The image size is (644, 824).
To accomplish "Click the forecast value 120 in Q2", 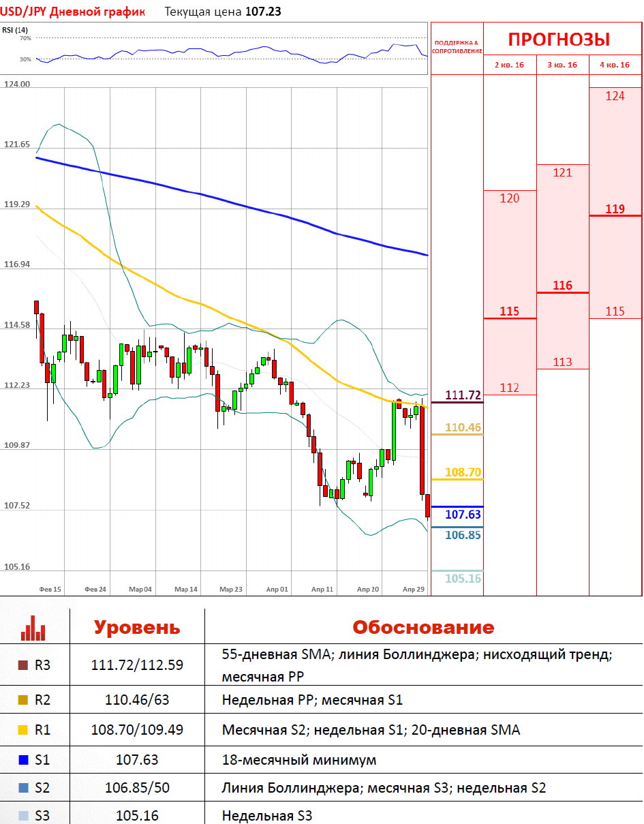I will (x=510, y=198).
